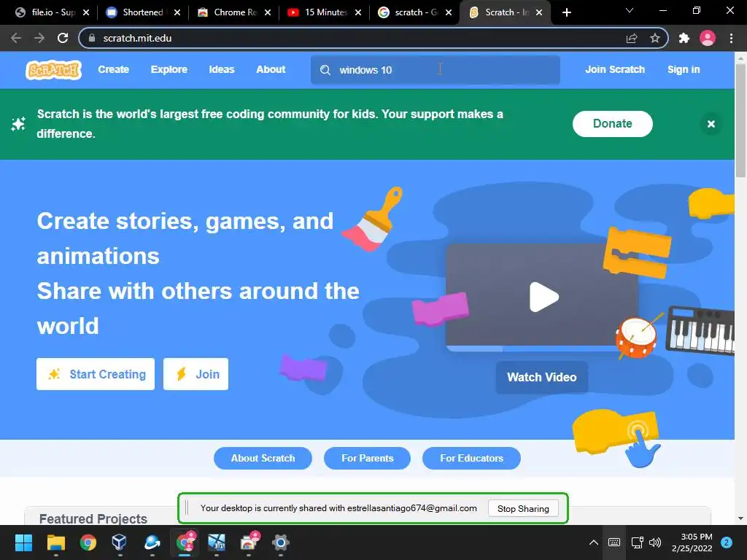747x560 pixels.
Task: Click the Scratch logo
Action: click(53, 70)
